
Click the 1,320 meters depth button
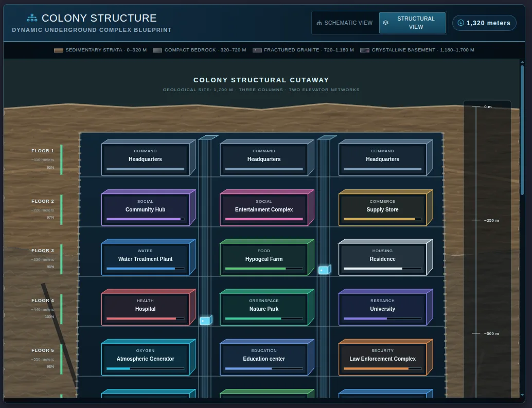point(484,23)
